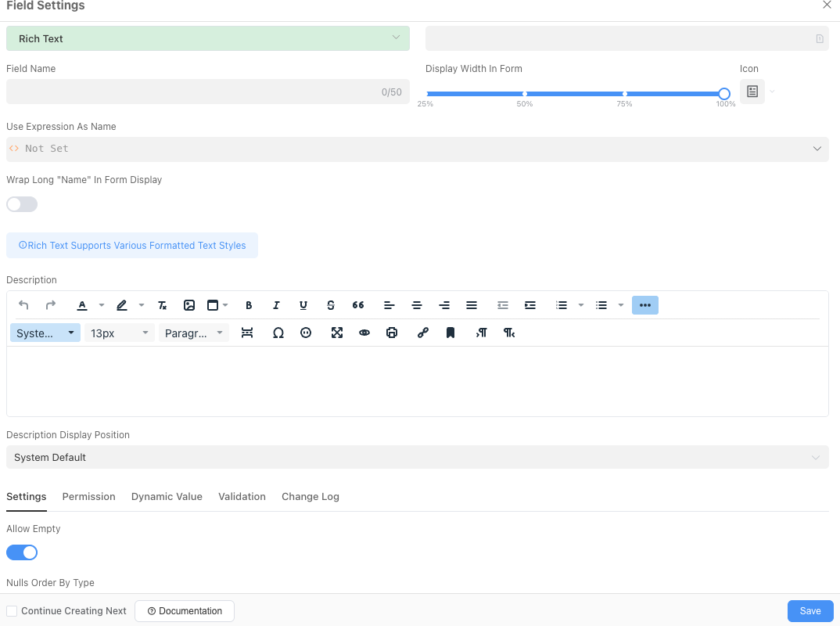Insert a hyperlink in the description
Image resolution: width=840 pixels, height=626 pixels.
tap(423, 333)
